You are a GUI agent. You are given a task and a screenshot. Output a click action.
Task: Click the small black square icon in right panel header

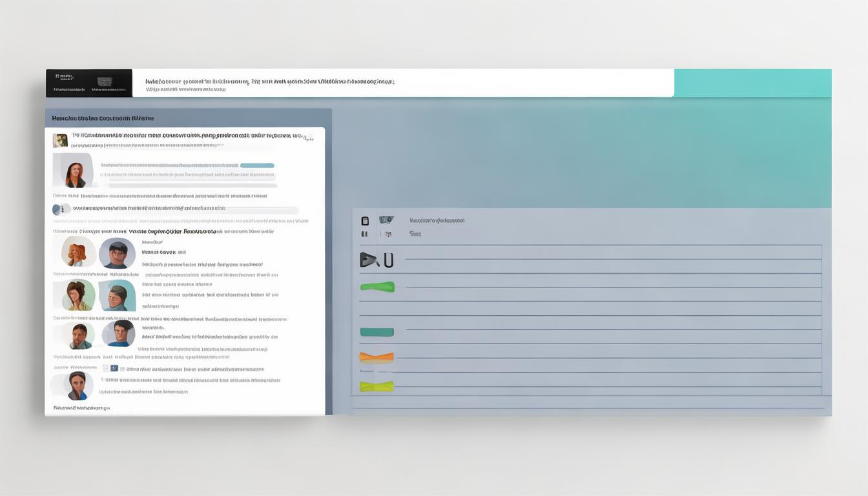pos(365,220)
